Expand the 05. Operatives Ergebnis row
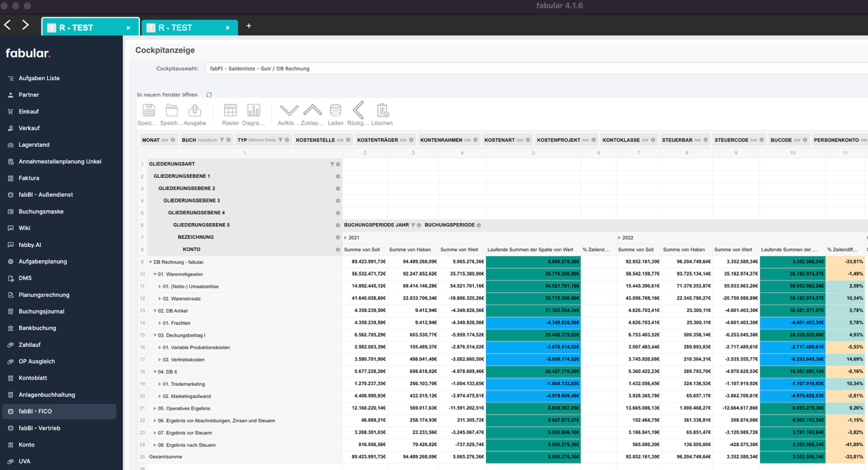The image size is (868, 470). point(155,408)
